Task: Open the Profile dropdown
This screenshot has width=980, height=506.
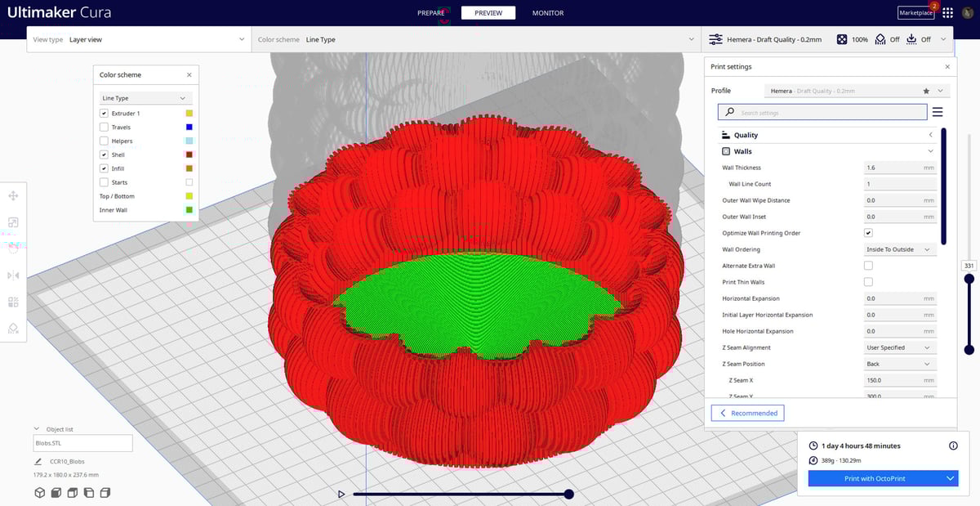Action: [857, 91]
